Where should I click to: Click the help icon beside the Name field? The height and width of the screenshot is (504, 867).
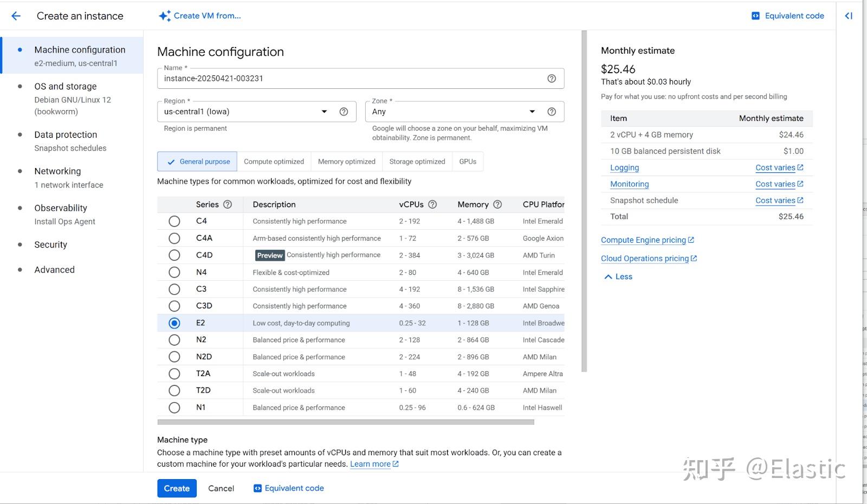[x=552, y=78]
